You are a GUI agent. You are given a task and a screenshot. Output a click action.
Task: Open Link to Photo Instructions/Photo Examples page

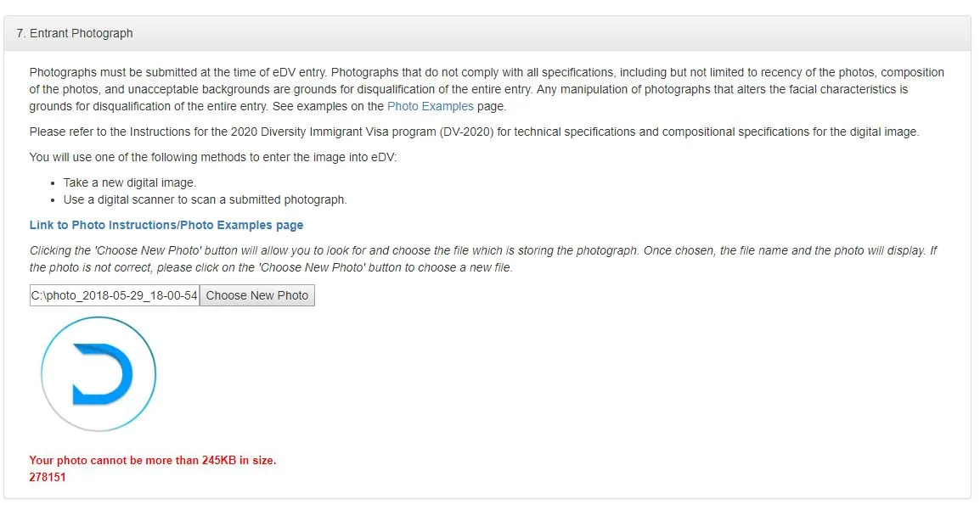166,225
